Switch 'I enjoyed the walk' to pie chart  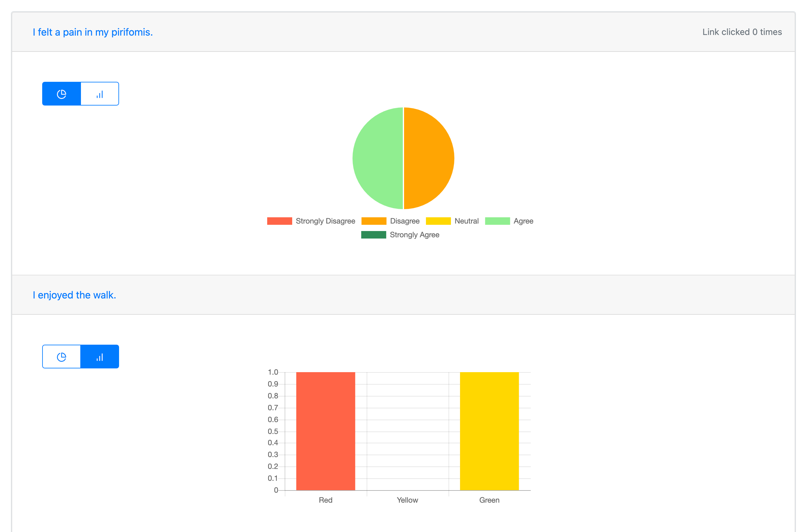pyautogui.click(x=62, y=357)
